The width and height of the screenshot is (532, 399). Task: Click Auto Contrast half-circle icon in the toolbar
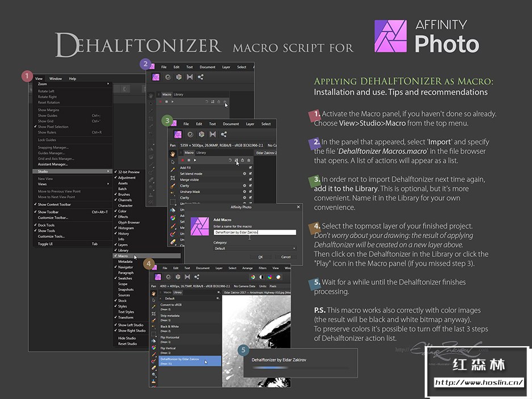[x=261, y=277]
